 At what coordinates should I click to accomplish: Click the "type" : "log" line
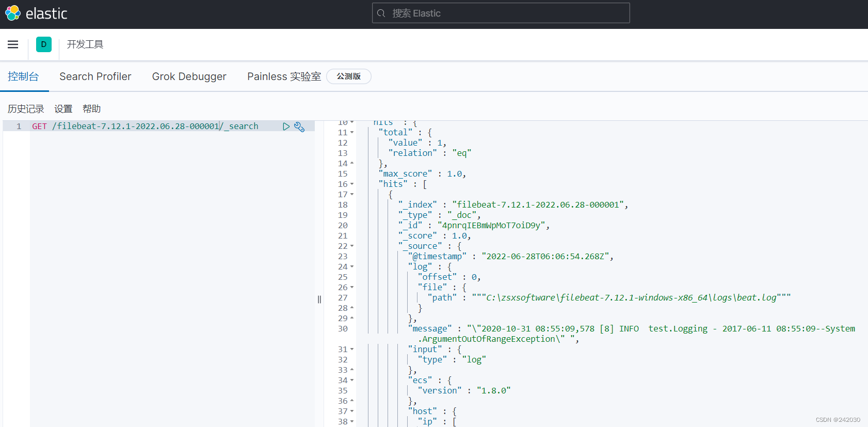452,360
